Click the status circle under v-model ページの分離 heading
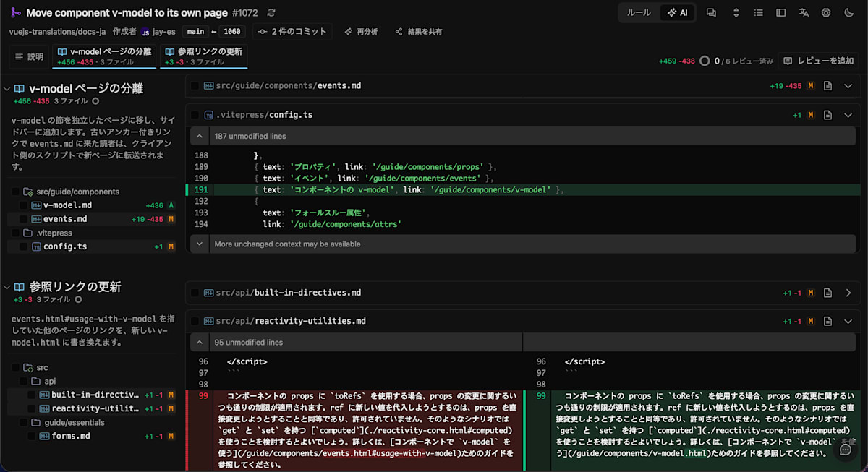This screenshot has height=472, width=868. pyautogui.click(x=94, y=101)
